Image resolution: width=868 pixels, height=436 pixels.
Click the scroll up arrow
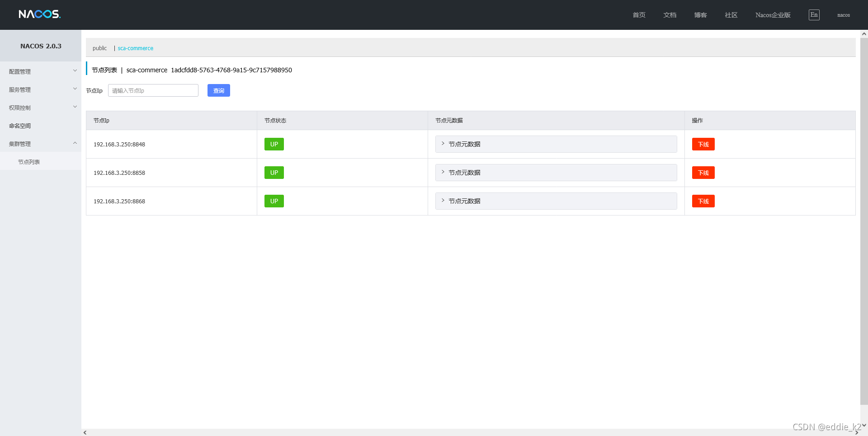(864, 34)
